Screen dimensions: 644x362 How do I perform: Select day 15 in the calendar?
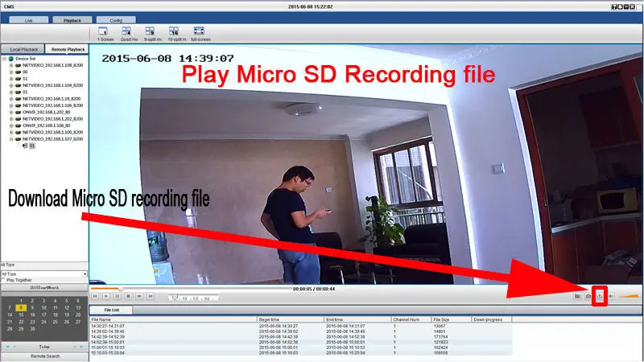coord(21,315)
